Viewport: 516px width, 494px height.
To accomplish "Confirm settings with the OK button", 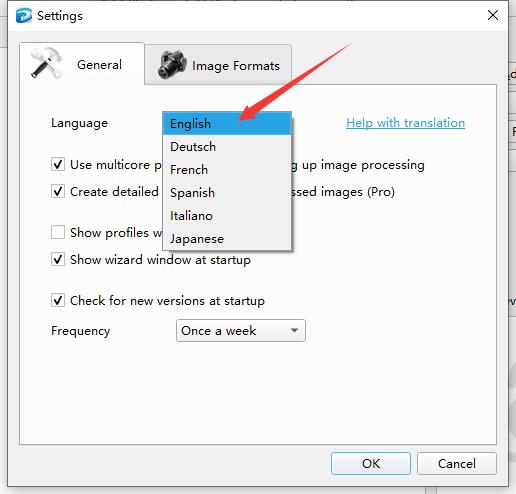I will 371,463.
